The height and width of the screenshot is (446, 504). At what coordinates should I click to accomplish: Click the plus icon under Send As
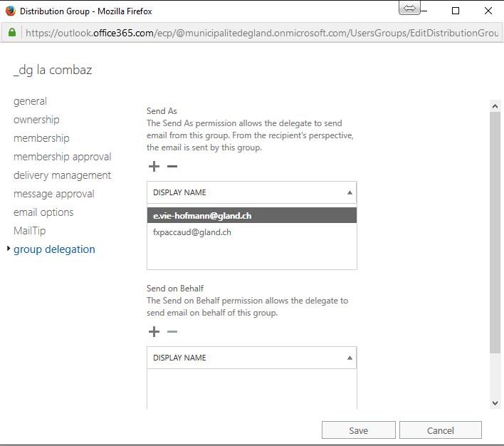tap(154, 167)
